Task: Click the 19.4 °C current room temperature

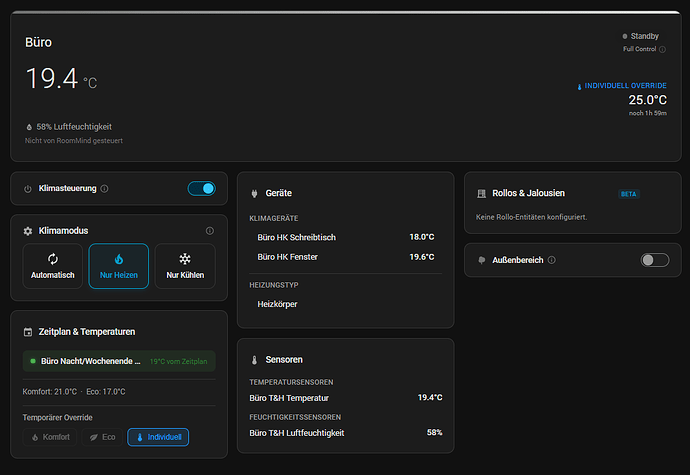Action: coord(61,79)
